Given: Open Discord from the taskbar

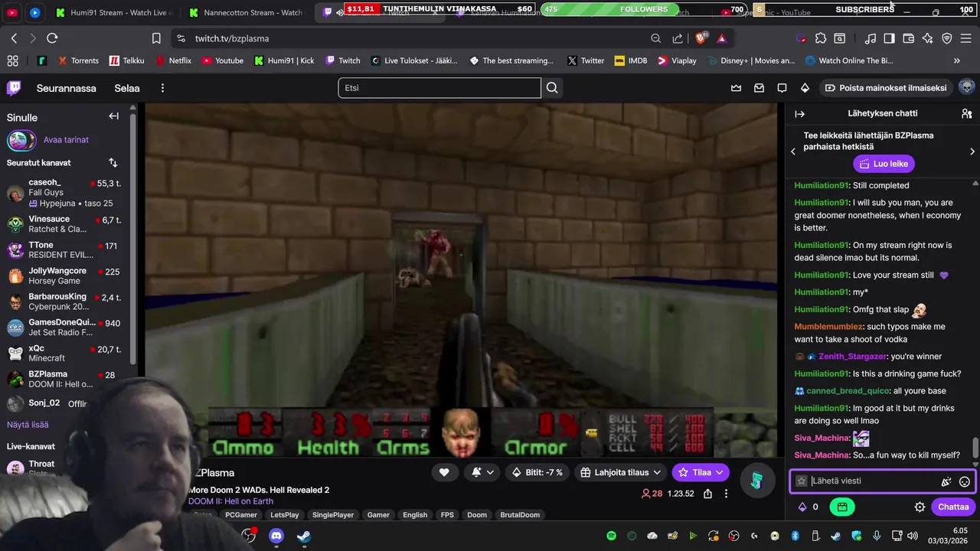Looking at the screenshot, I should 276,536.
